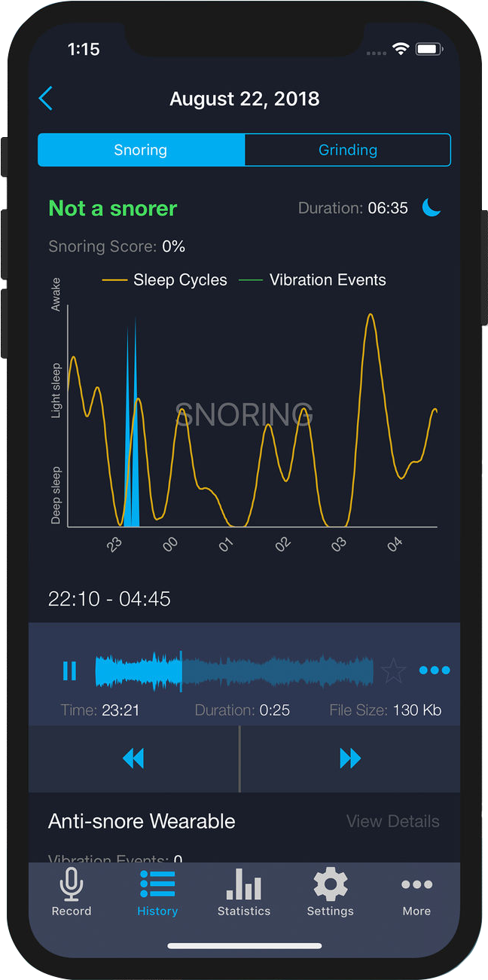
Task: Tap the back arrow icon
Action: click(46, 99)
